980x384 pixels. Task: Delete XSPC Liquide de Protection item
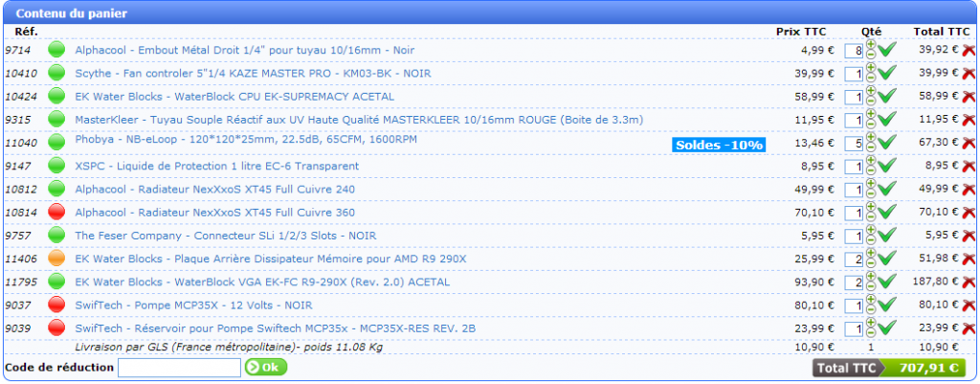969,167
